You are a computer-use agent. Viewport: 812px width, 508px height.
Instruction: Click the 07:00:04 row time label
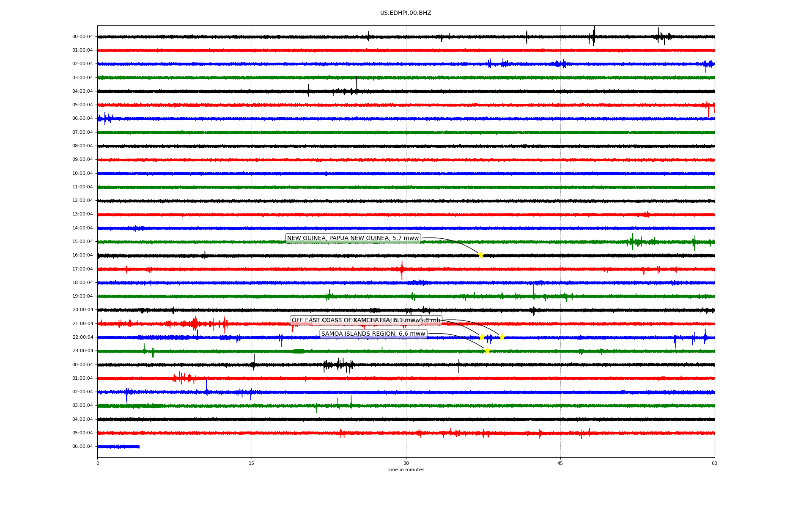[82, 133]
